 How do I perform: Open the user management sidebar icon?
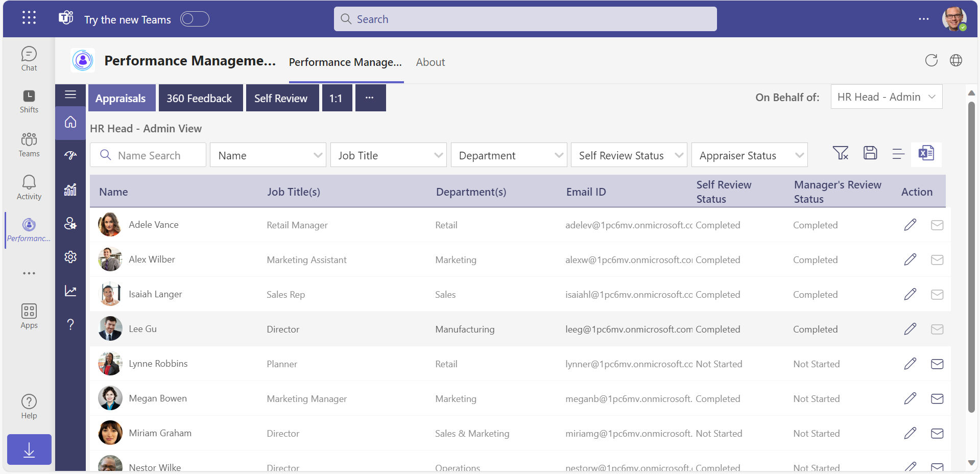(x=70, y=223)
